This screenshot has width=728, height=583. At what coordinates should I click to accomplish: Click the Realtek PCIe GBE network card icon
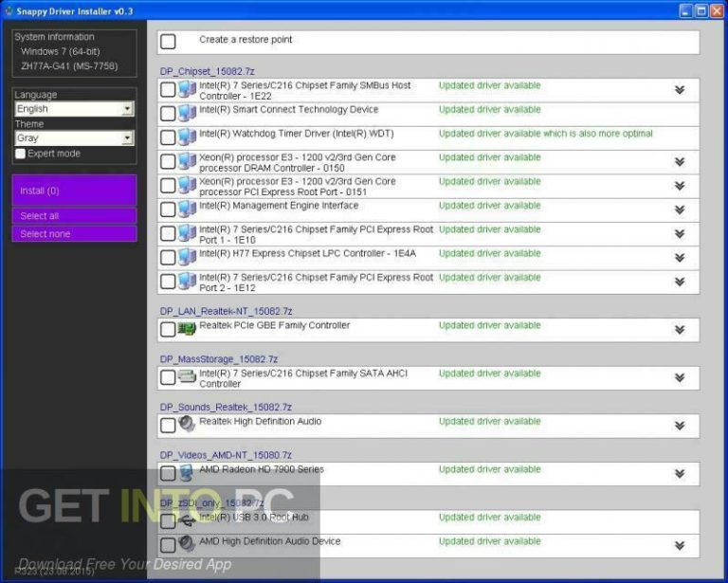187,329
